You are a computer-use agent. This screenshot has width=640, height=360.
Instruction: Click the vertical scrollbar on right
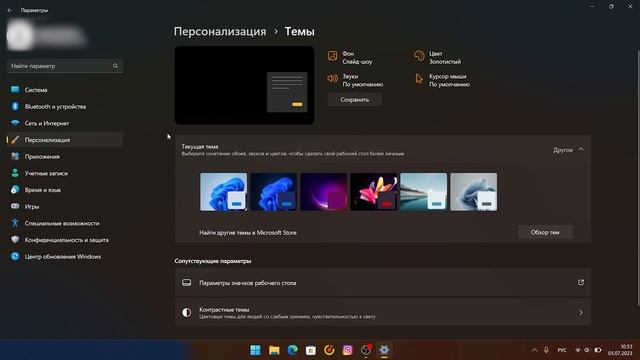pos(638,178)
